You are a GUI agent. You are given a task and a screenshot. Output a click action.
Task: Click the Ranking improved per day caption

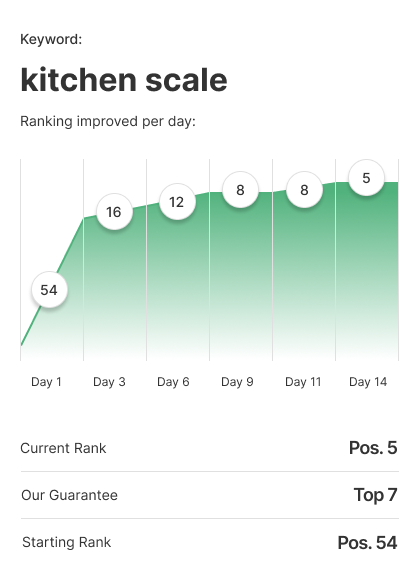(108, 121)
